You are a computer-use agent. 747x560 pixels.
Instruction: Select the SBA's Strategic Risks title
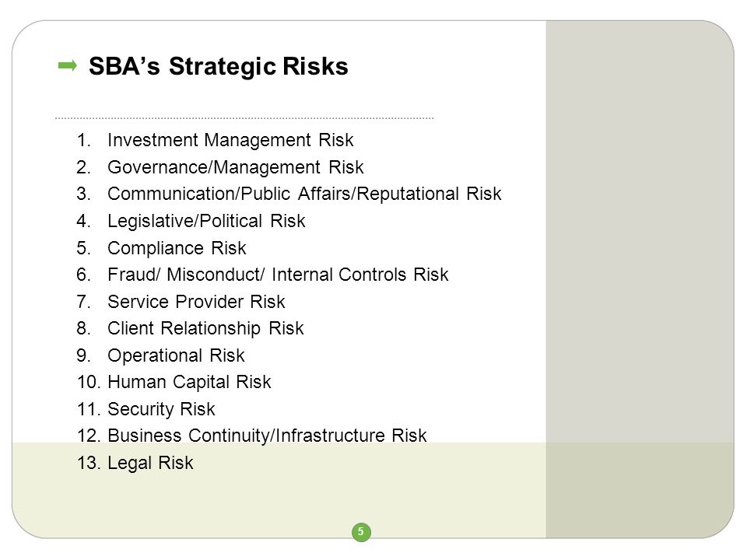[x=218, y=66]
